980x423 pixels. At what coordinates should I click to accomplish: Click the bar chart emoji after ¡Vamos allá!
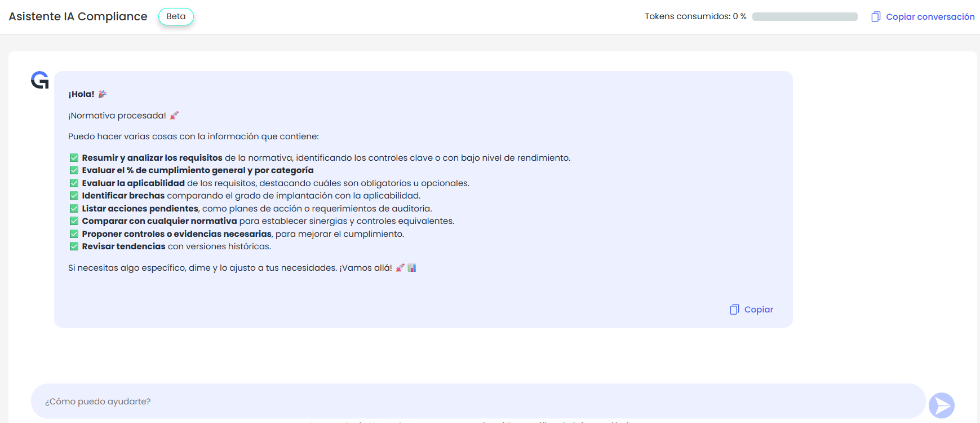click(x=412, y=268)
